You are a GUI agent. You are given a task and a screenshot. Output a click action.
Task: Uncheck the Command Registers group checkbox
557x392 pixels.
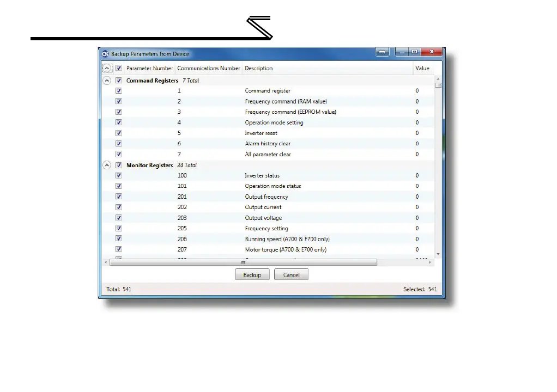click(x=118, y=81)
